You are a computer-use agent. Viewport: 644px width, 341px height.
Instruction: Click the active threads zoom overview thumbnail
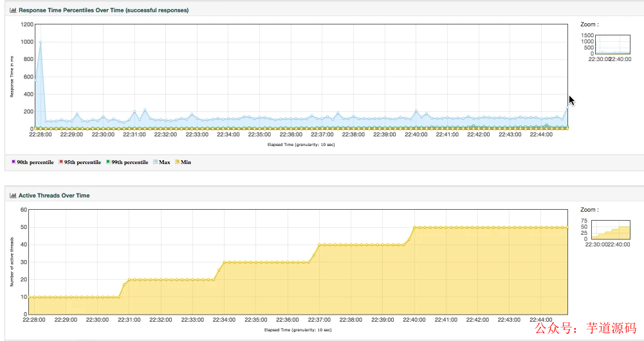tap(611, 230)
